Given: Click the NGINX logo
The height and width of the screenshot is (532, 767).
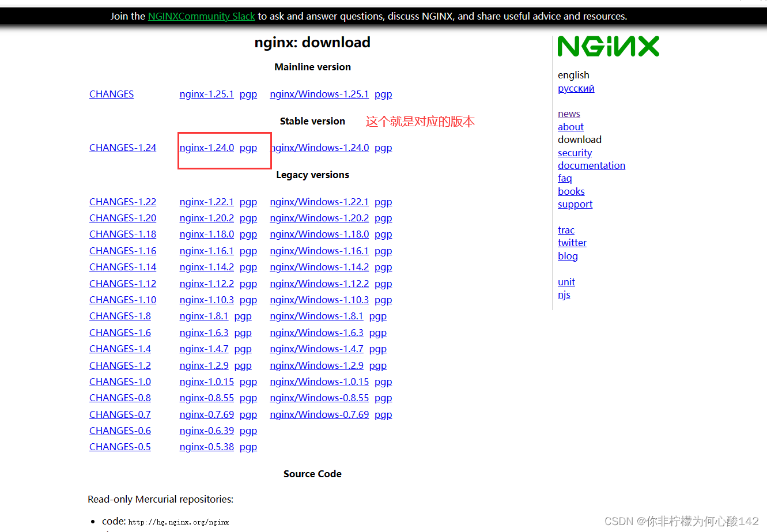Looking at the screenshot, I should pyautogui.click(x=609, y=46).
